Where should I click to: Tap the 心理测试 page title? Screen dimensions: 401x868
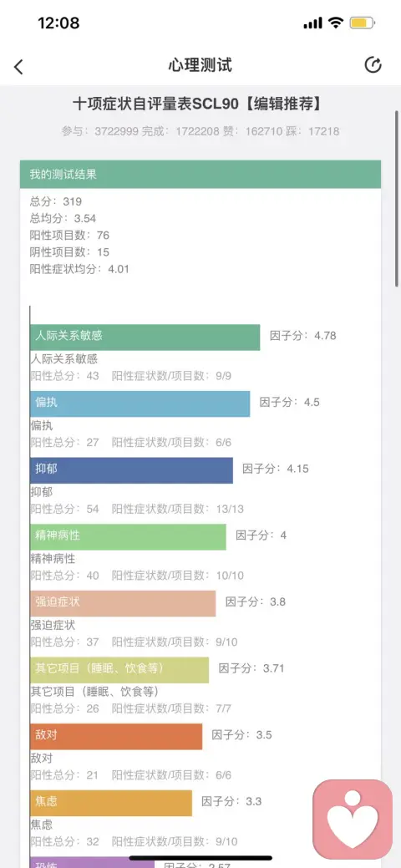pos(200,65)
